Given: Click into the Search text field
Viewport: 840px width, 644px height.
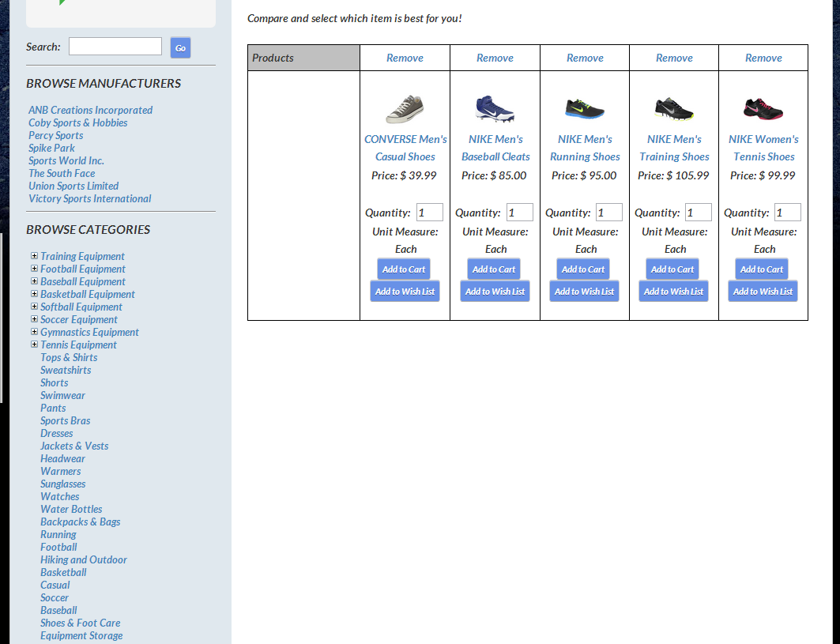Looking at the screenshot, I should [115, 47].
